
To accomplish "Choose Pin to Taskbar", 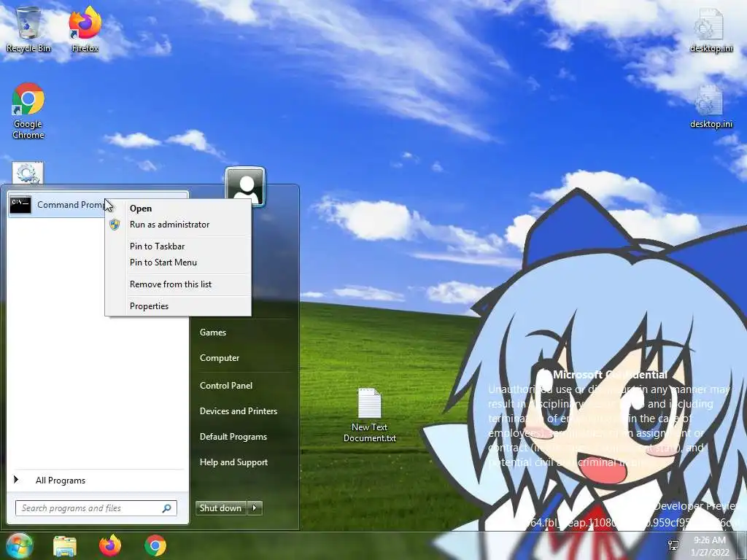I will click(x=178, y=246).
